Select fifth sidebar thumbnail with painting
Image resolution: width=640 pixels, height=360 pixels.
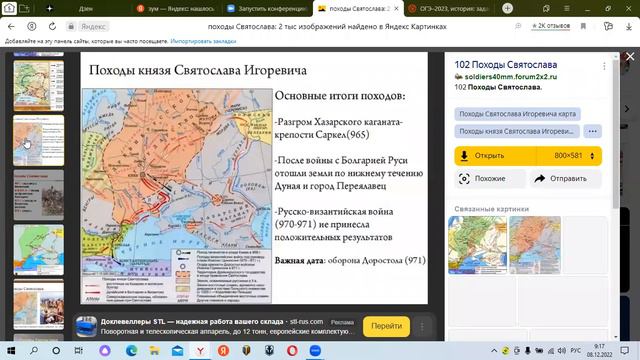pos(39,304)
